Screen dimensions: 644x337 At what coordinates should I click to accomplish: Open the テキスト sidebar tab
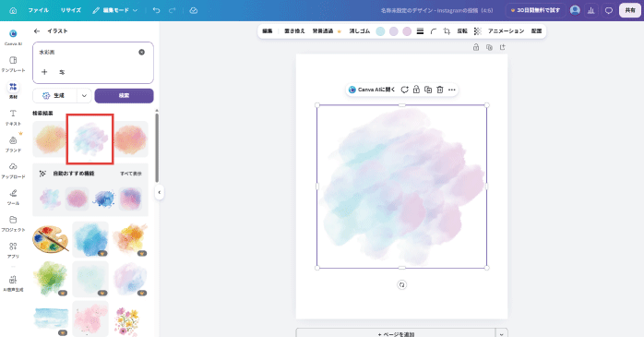[13, 117]
